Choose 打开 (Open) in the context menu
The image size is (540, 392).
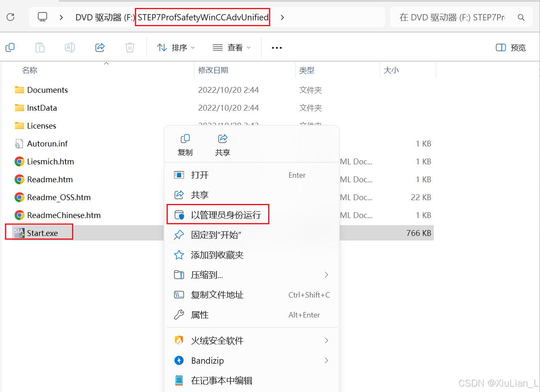point(252,175)
